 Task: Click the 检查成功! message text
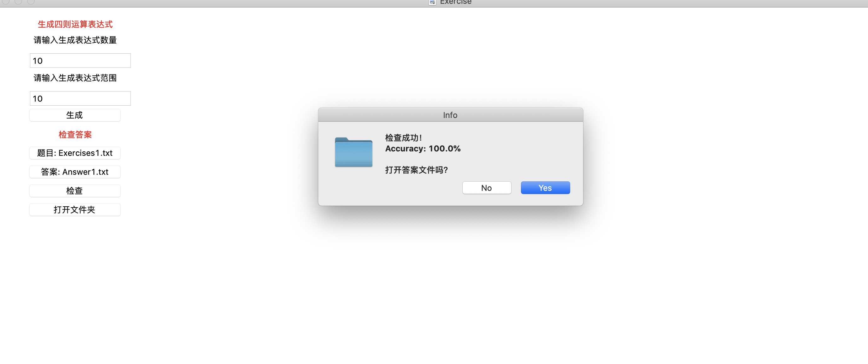404,138
